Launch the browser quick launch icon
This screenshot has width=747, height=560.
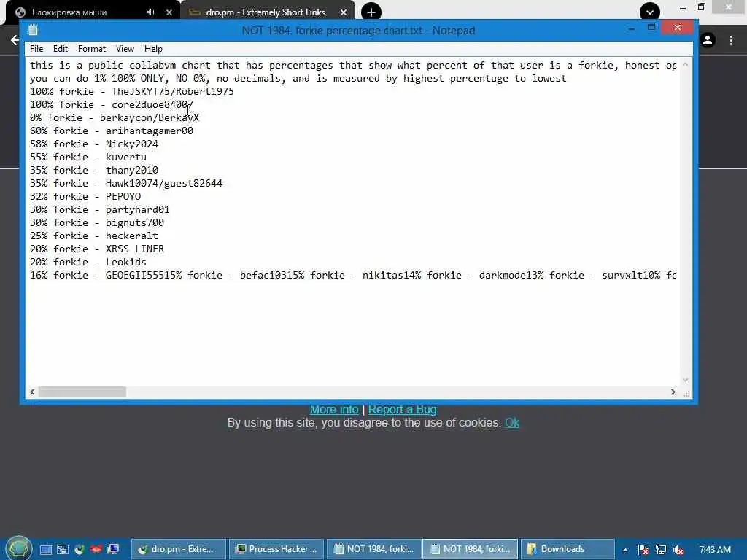(79, 550)
